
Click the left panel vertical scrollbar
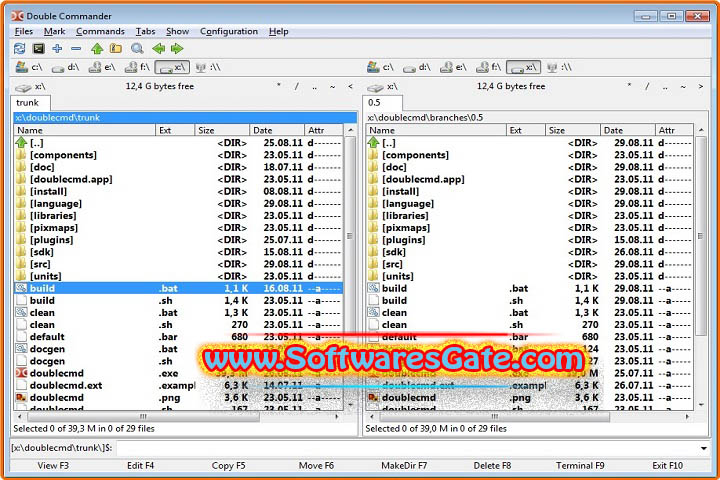[350, 267]
